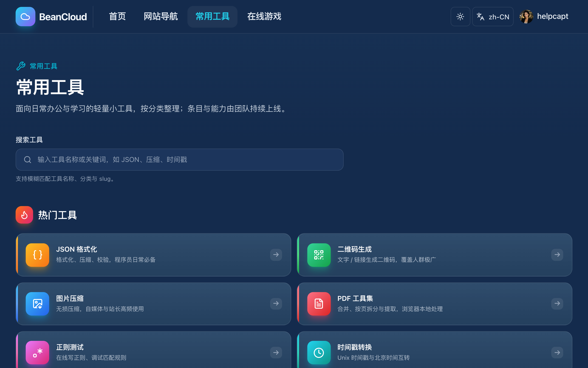
Task: Click the BeanCloud cloud logo icon
Action: click(x=25, y=17)
